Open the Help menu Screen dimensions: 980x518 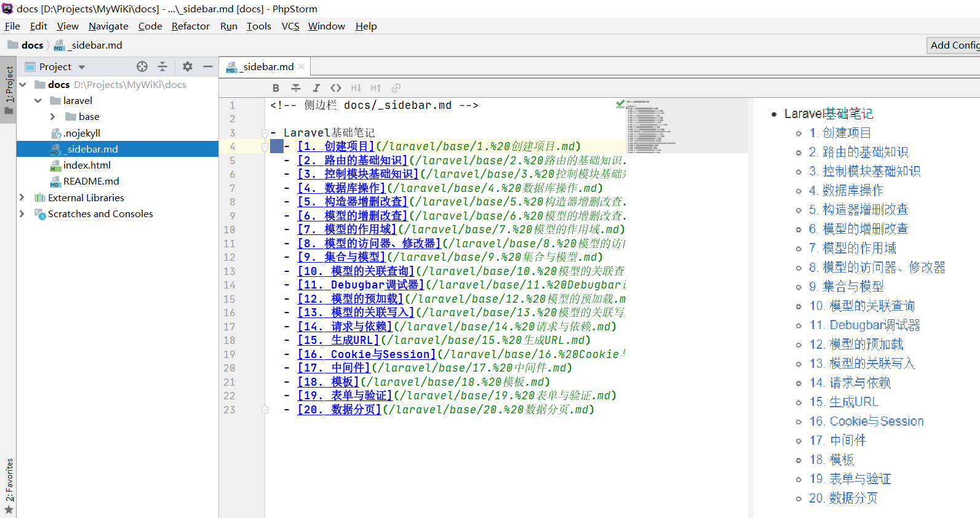tap(366, 26)
